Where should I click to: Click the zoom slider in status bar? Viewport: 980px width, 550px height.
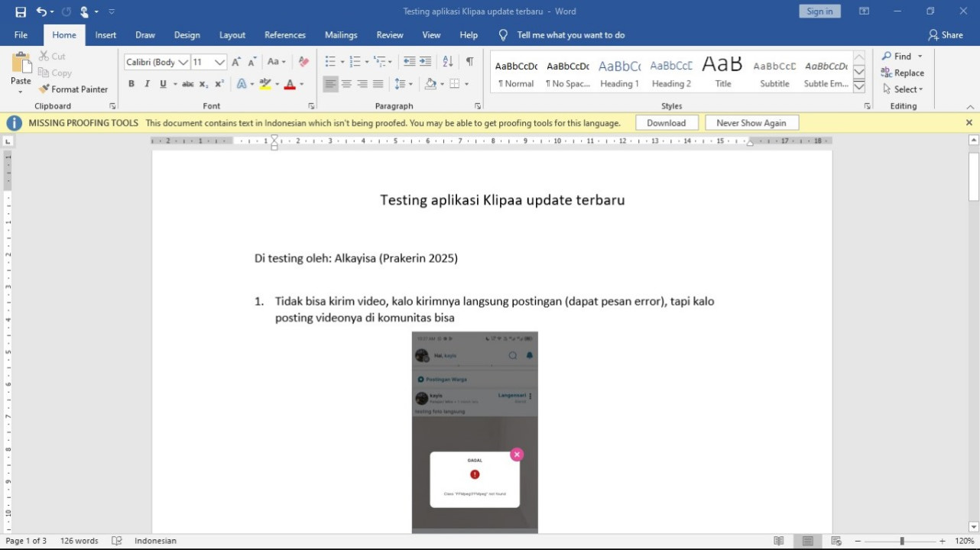coord(902,541)
